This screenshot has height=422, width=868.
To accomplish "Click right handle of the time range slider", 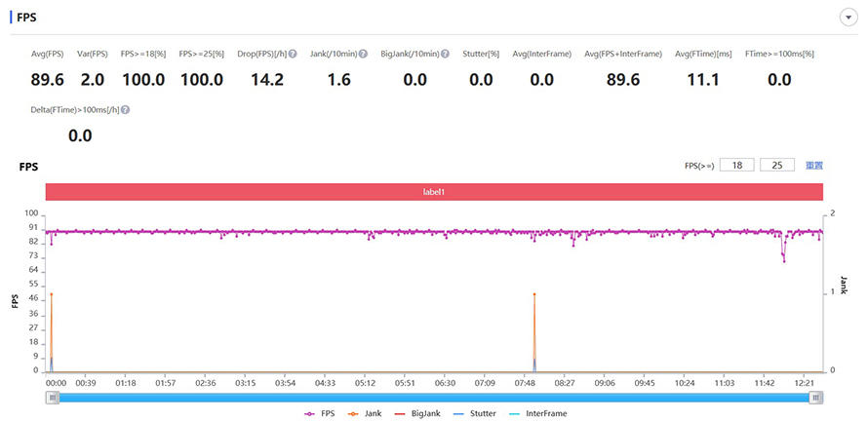I will click(x=816, y=397).
